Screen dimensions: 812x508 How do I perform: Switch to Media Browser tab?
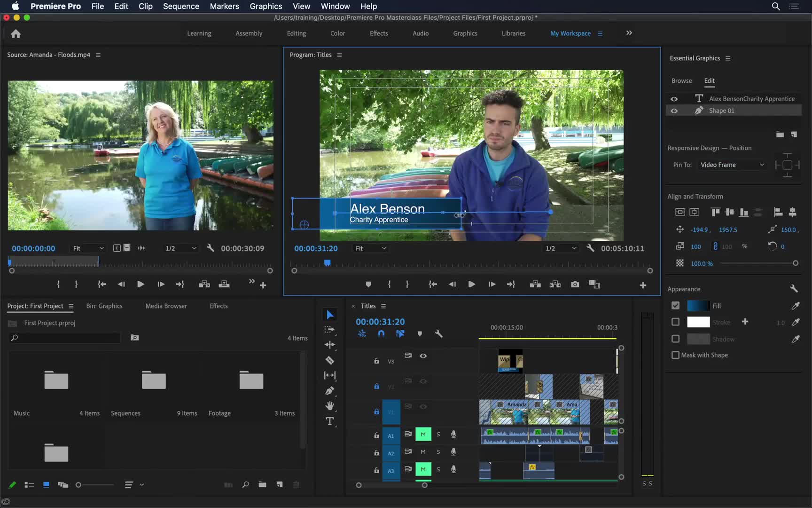(166, 306)
